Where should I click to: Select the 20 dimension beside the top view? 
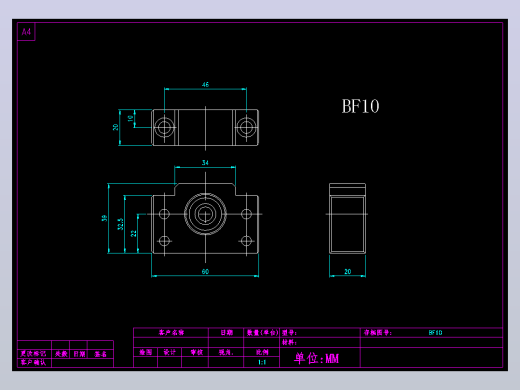115,127
